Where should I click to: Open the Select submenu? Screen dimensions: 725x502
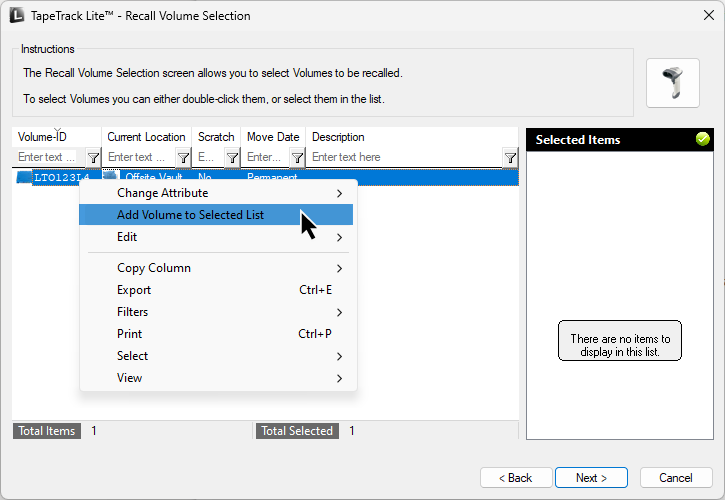[x=216, y=356]
